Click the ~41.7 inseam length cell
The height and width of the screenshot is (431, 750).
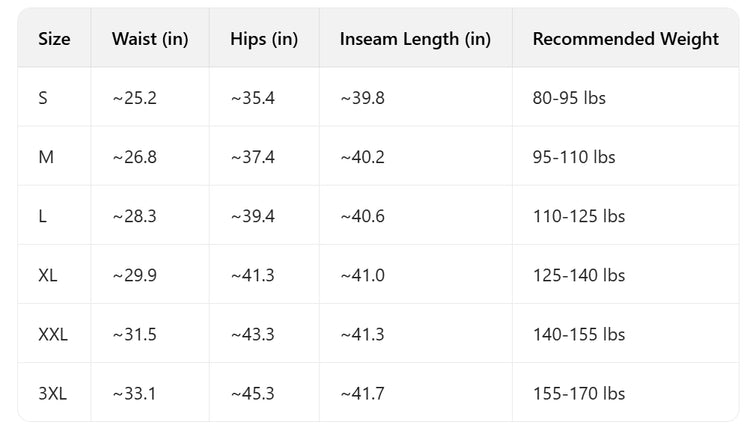click(x=361, y=393)
